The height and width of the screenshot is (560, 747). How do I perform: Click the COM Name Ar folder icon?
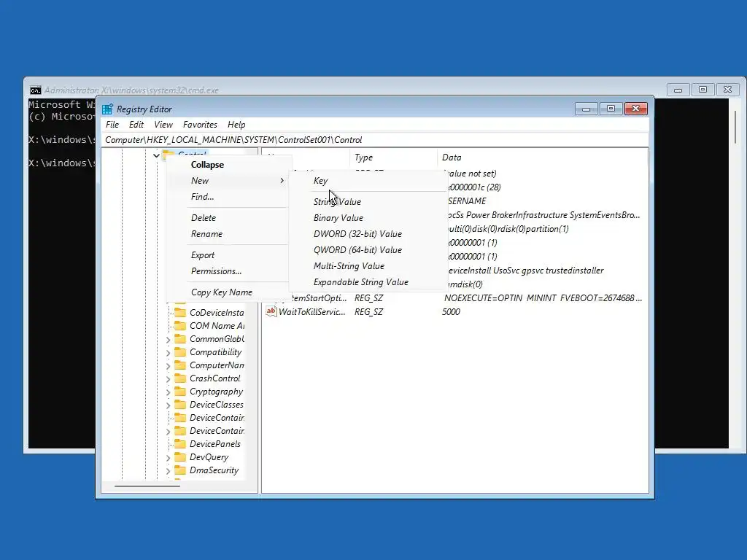click(x=180, y=326)
